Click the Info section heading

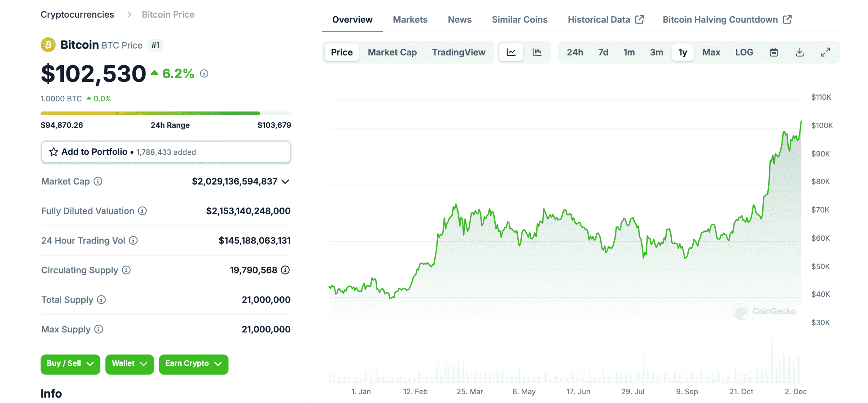[51, 394]
